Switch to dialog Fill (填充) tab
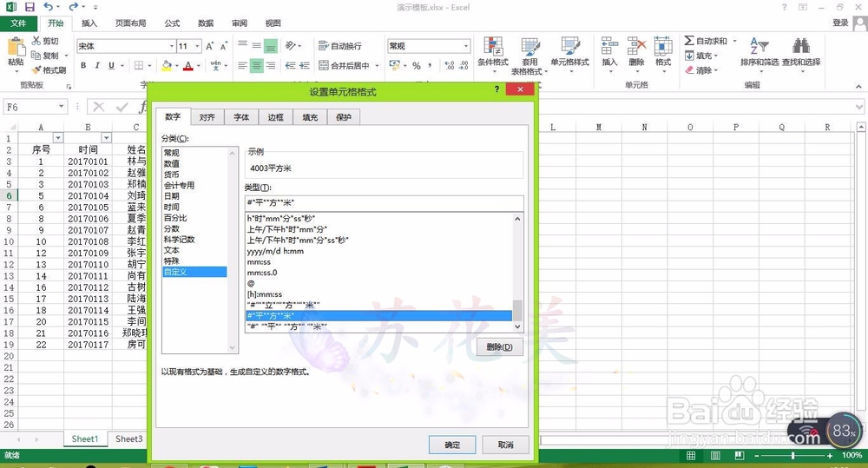 click(310, 117)
